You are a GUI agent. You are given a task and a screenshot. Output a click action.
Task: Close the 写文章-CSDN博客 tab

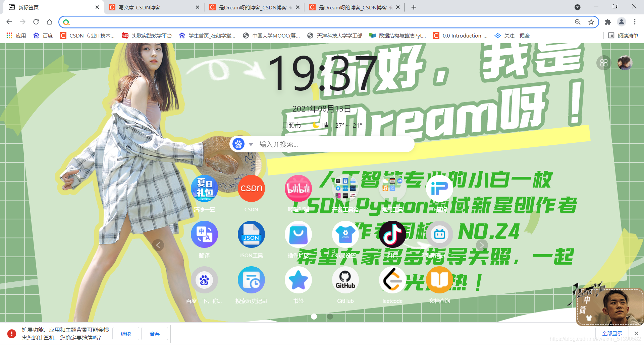197,7
